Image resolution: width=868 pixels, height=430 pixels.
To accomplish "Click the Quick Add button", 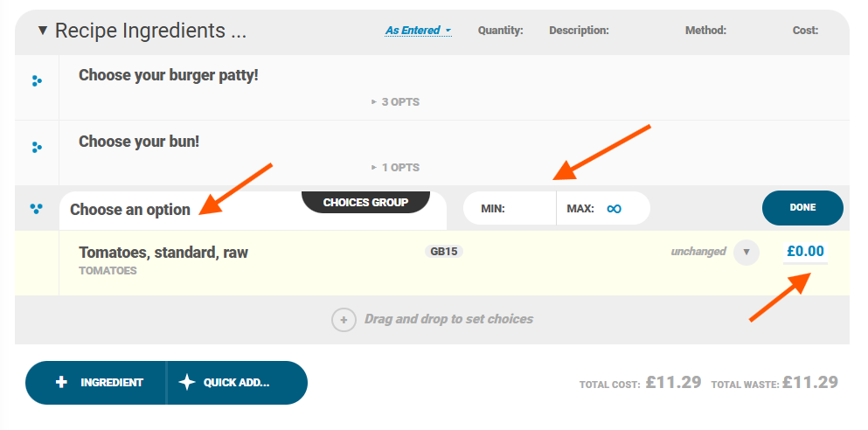I will pyautogui.click(x=237, y=383).
